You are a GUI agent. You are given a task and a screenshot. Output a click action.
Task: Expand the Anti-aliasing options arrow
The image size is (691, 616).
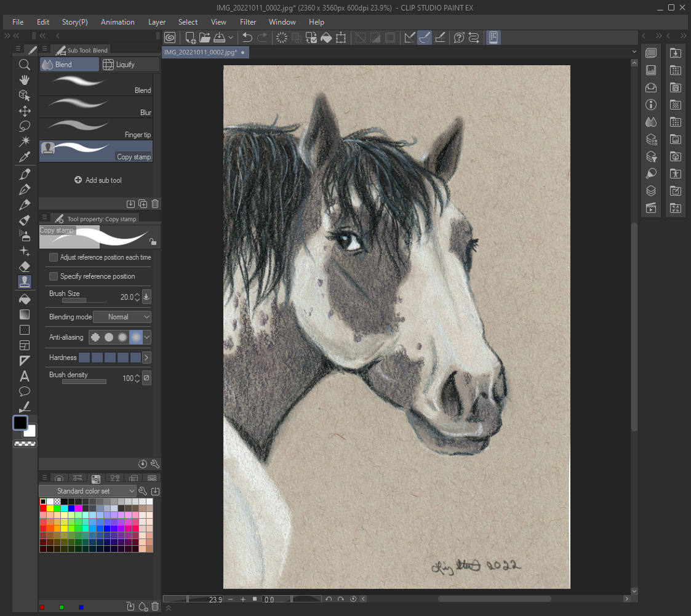[146, 337]
